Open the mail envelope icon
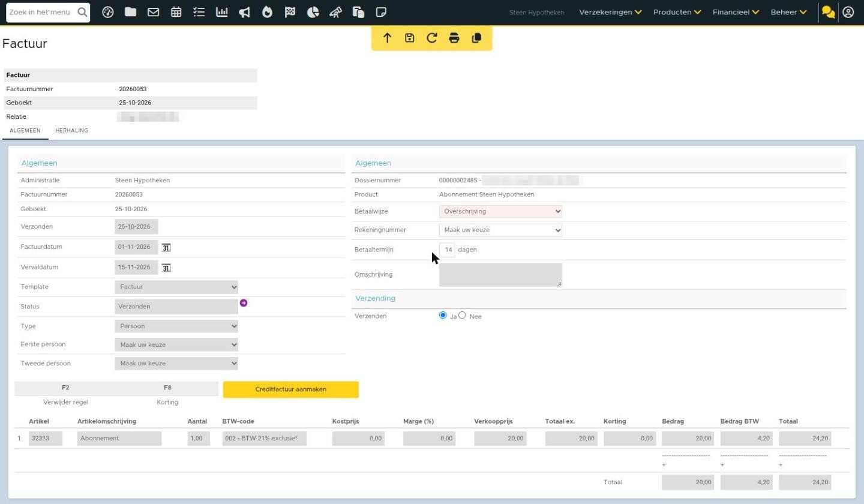The height and width of the screenshot is (504, 864). tap(154, 12)
